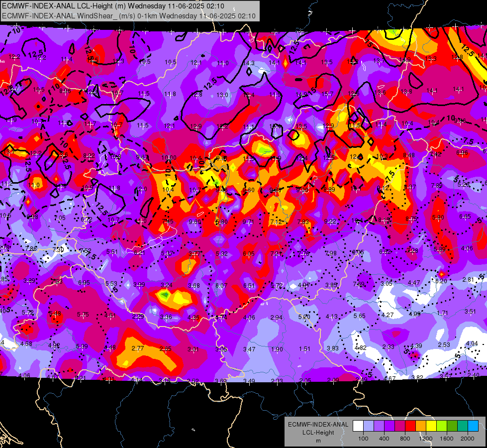The image size is (487, 448).
Task: Click the grid value 2.53
Action: [444, 344]
